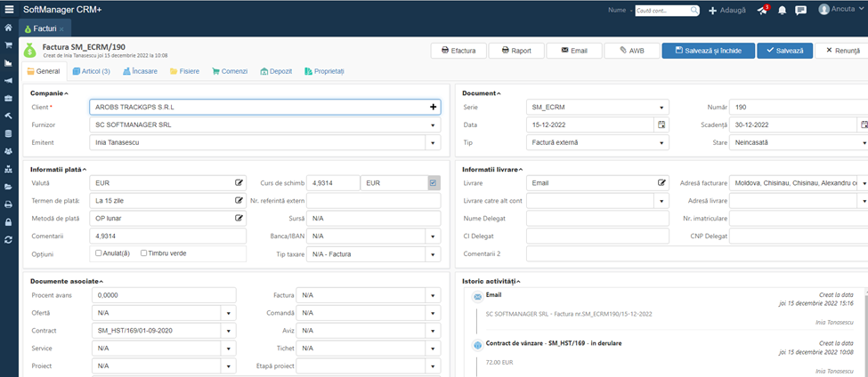This screenshot has height=377, width=868.
Task: Switch to the Articol (3) tab
Action: click(92, 71)
